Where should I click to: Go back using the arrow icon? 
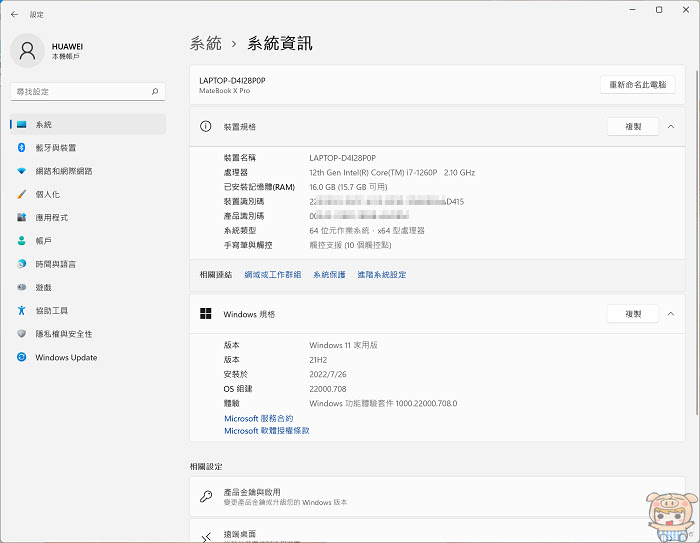pyautogui.click(x=14, y=14)
